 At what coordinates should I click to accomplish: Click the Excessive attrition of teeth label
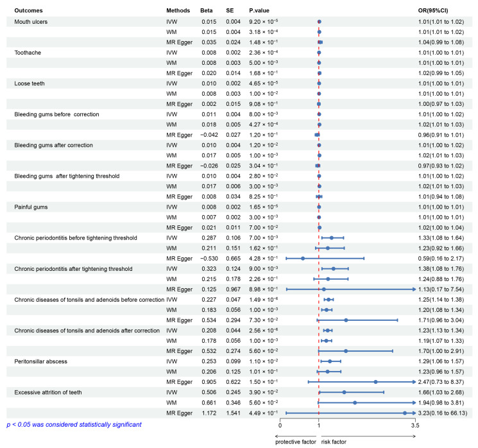[48, 393]
